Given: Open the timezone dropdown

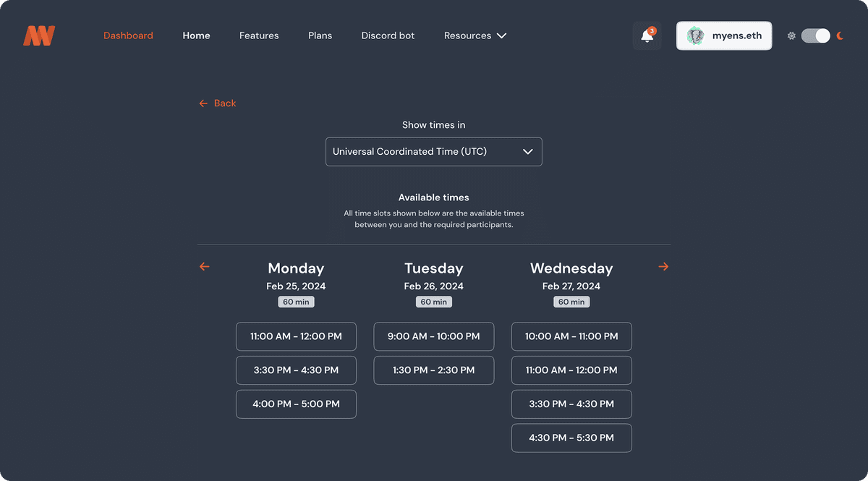Looking at the screenshot, I should point(434,152).
